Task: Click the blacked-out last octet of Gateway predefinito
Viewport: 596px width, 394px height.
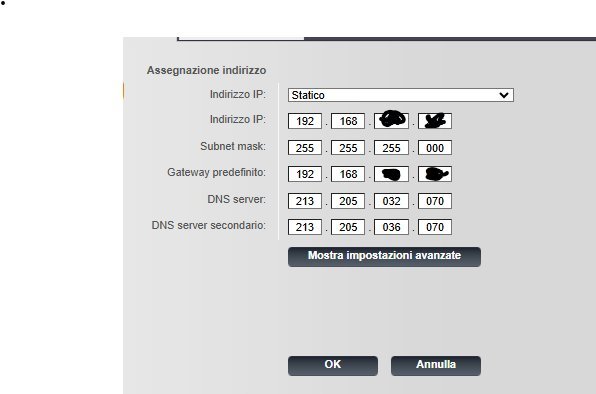Action: (x=435, y=174)
